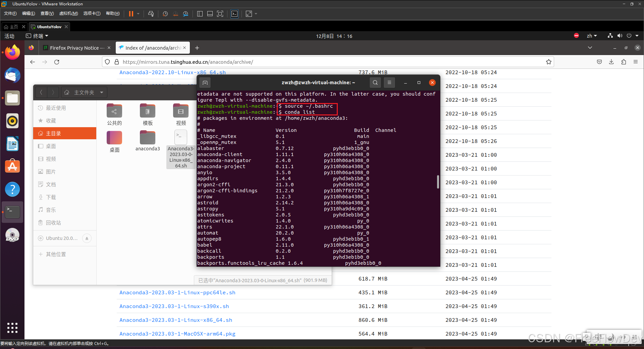
Task: Switch to the Firefox Privacy Notice tab
Action: 74,48
